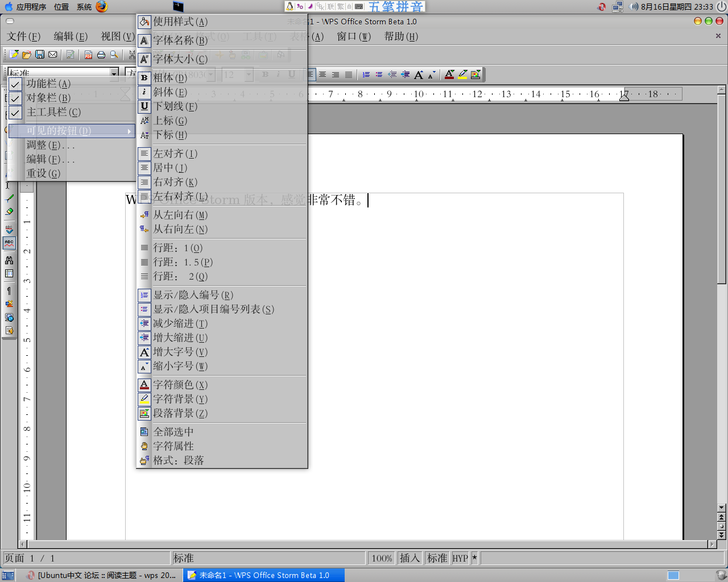The width and height of the screenshot is (728, 582).
Task: Open a file with the folder icon
Action: (x=27, y=55)
